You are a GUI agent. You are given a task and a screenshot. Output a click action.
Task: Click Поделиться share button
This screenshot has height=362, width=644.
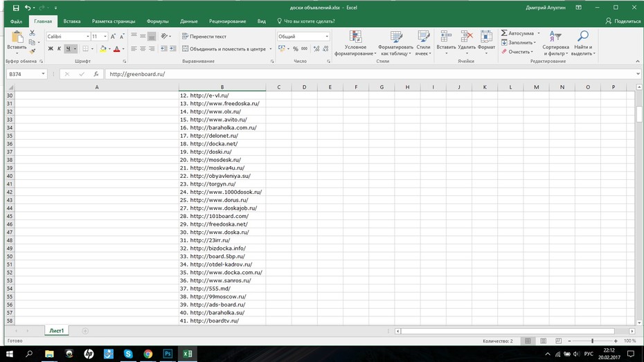pos(623,21)
